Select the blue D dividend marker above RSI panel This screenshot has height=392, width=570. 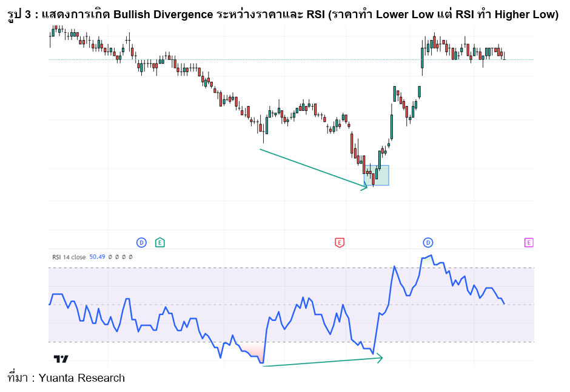tap(141, 242)
